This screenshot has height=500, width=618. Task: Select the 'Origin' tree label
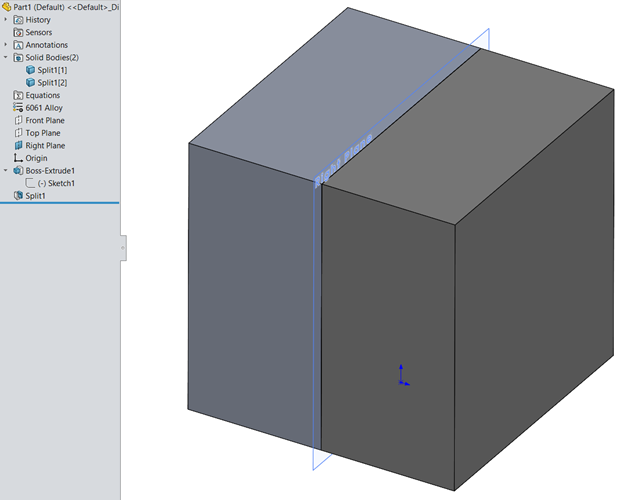tap(36, 158)
